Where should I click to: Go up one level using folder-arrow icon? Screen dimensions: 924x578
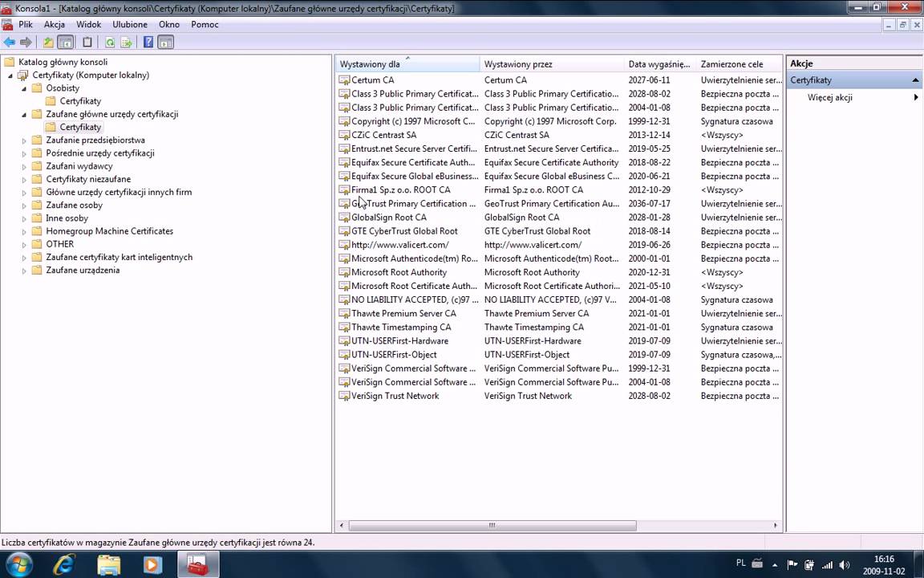tap(48, 43)
